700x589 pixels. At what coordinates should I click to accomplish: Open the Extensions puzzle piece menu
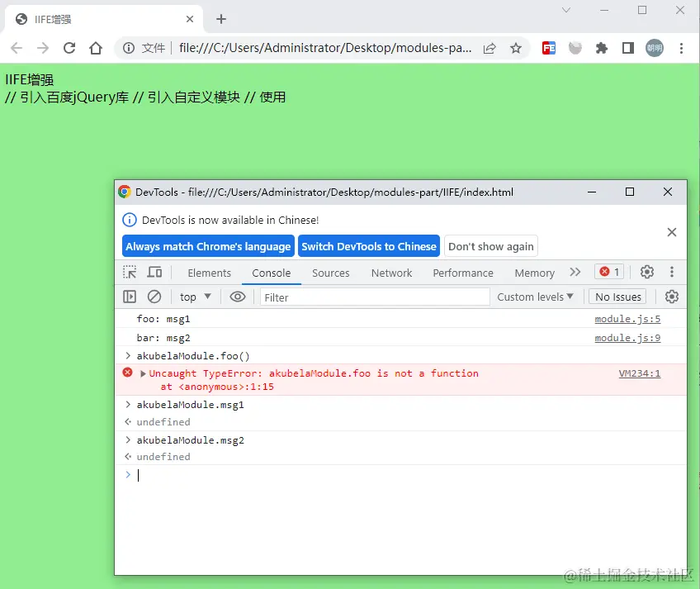pos(601,48)
